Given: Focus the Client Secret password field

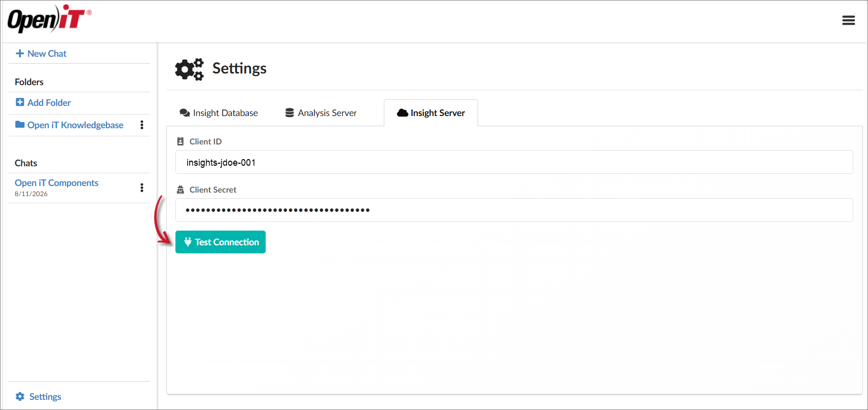Looking at the screenshot, I should (514, 210).
